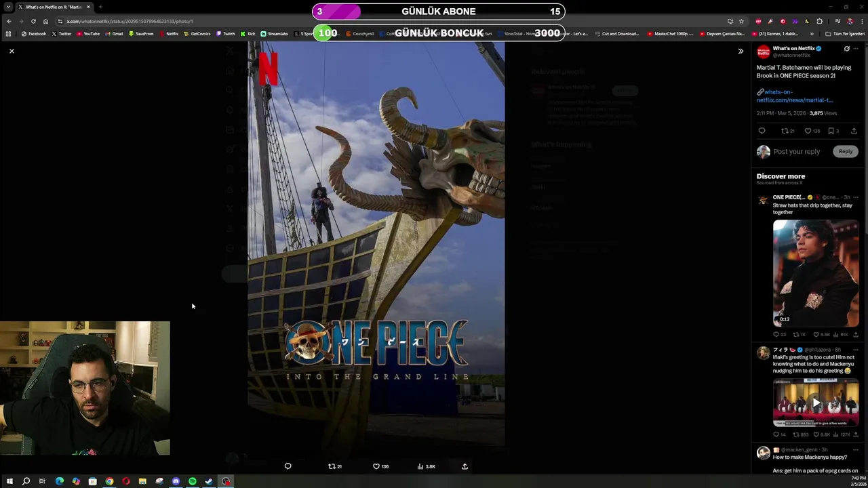Open more options on ONE PIECE post
This screenshot has width=868, height=488.
coord(856,197)
